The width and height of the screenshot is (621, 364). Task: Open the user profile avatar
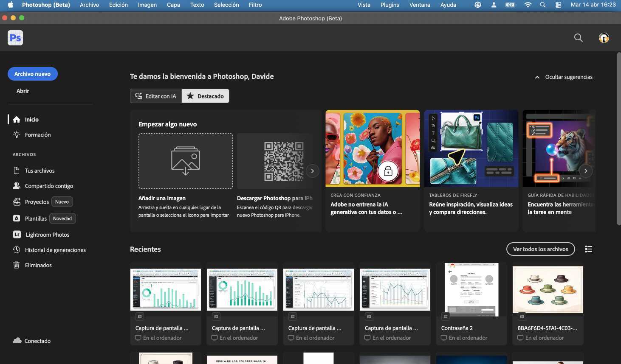click(x=604, y=38)
